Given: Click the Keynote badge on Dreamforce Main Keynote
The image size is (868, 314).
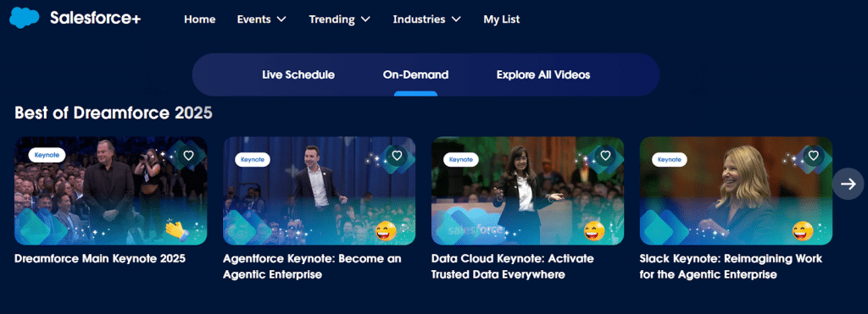Looking at the screenshot, I should pos(47,156).
